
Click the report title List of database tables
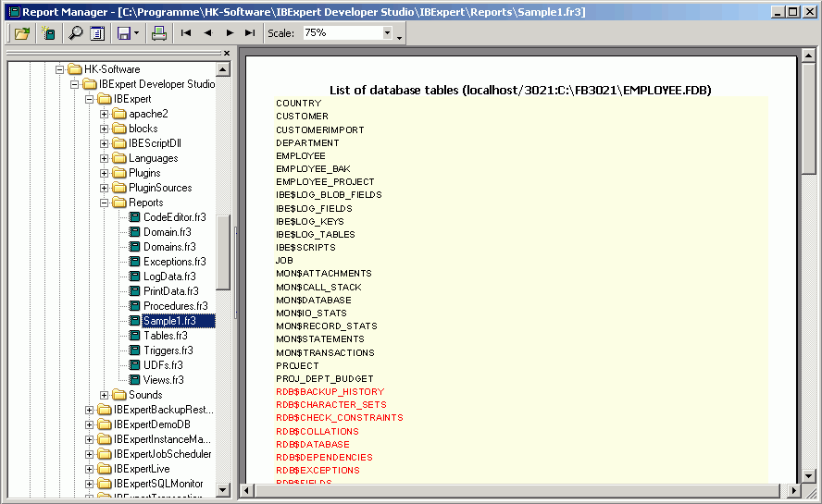pyautogui.click(x=520, y=90)
